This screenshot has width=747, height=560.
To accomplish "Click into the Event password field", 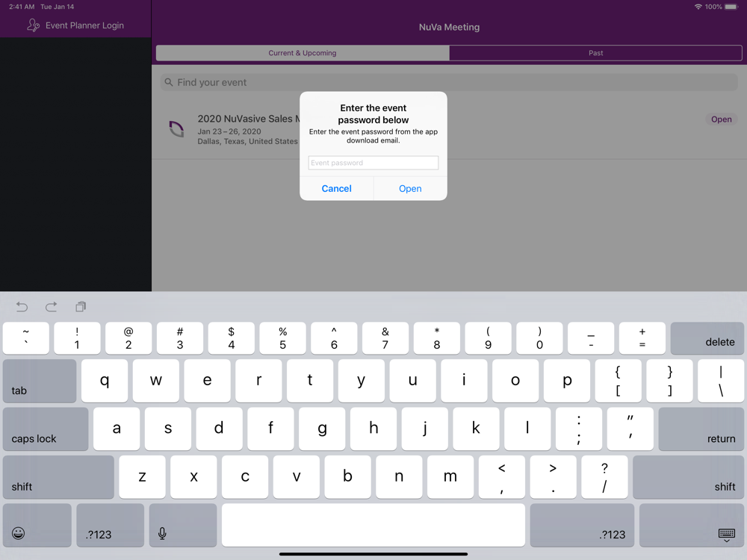I will tap(373, 163).
